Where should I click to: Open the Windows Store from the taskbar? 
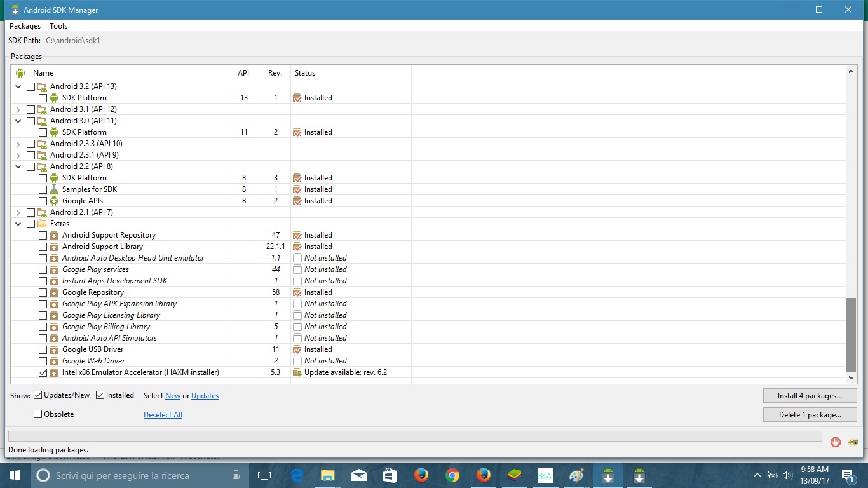(390, 475)
